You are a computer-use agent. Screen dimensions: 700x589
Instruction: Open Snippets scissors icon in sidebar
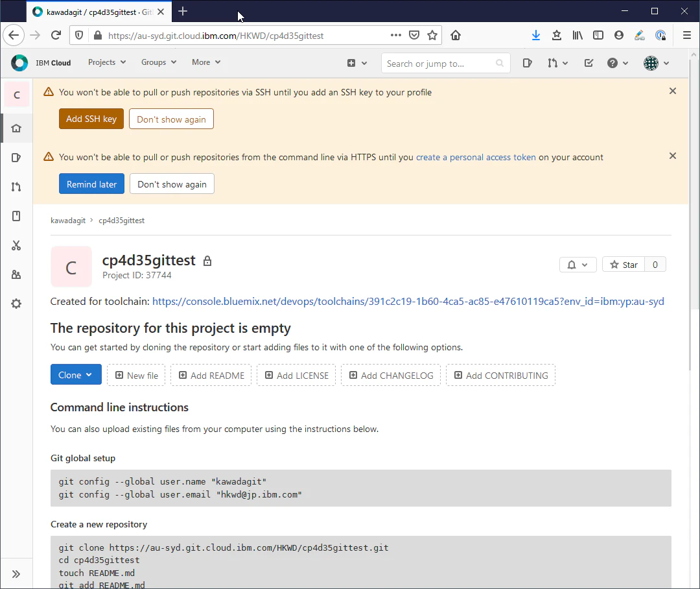pyautogui.click(x=16, y=245)
